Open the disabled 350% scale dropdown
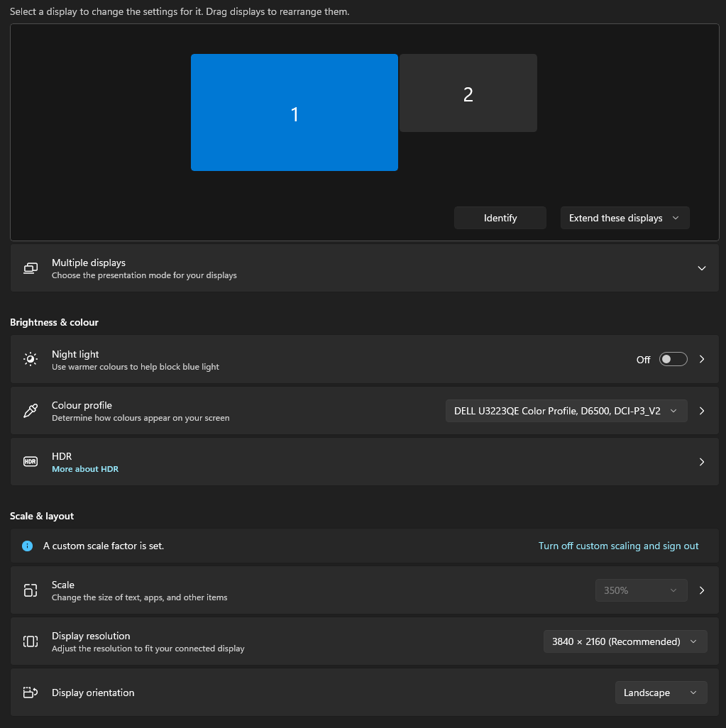 641,590
